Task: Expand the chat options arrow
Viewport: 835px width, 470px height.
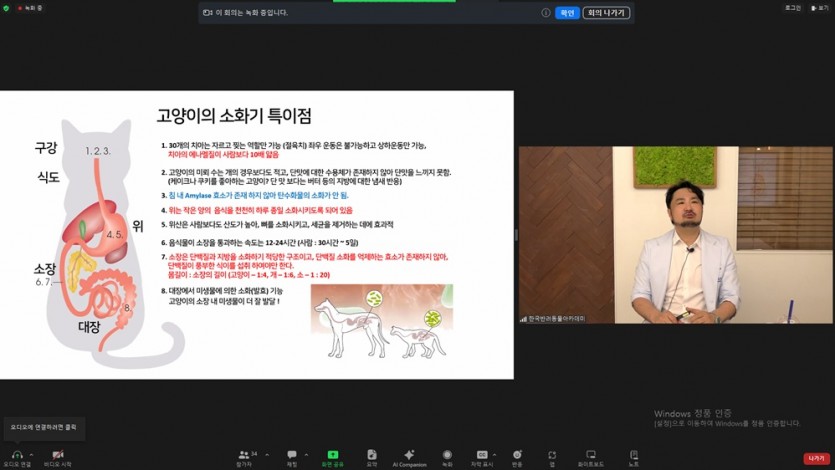Action: click(306, 455)
